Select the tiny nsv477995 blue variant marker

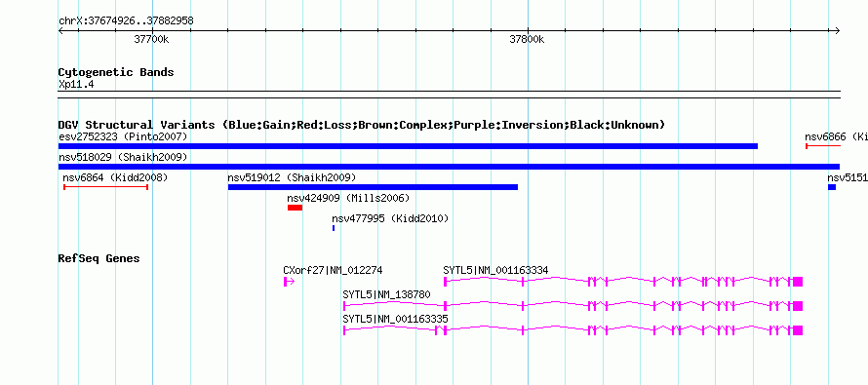click(334, 228)
